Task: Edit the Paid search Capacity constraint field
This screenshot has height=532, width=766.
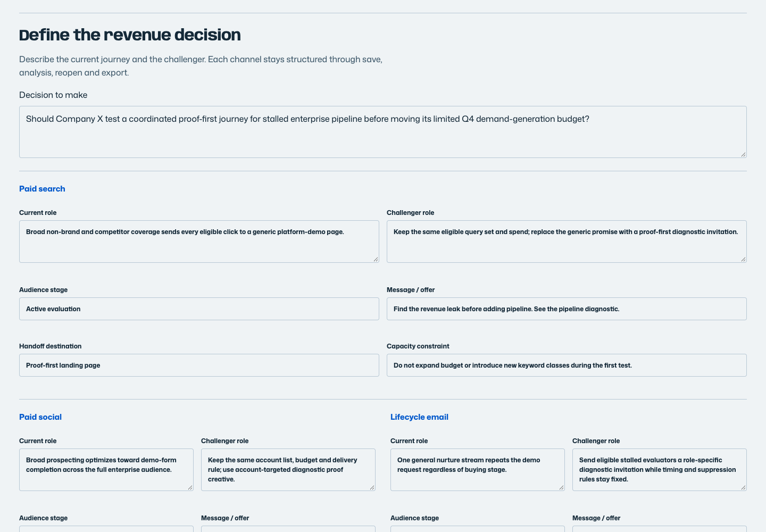Action: pyautogui.click(x=567, y=365)
